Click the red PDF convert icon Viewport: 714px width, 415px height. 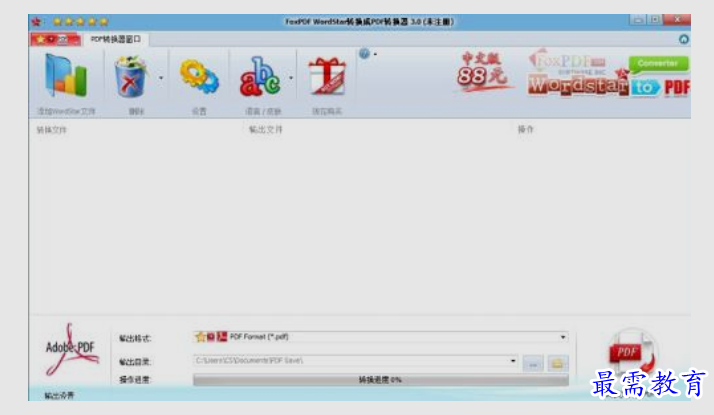tap(632, 352)
